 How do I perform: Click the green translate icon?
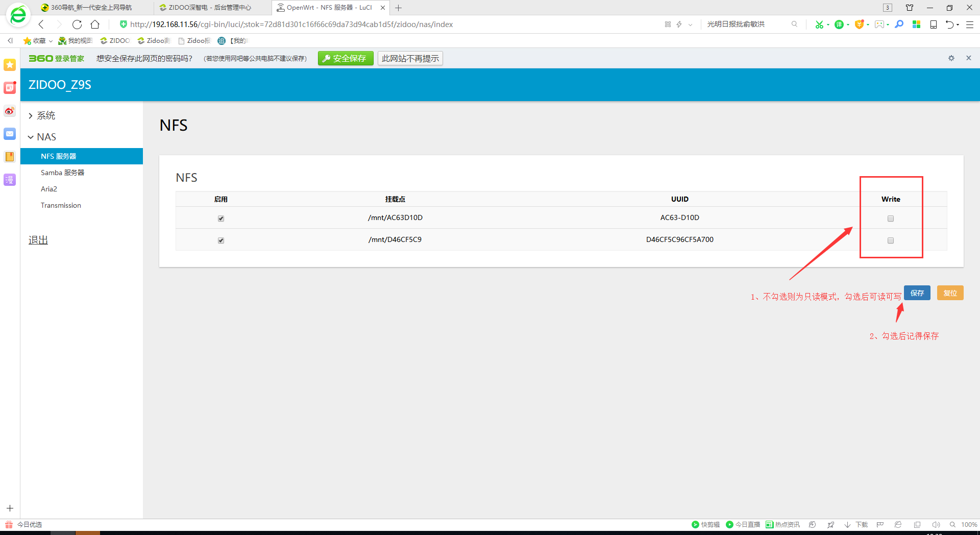click(x=839, y=25)
